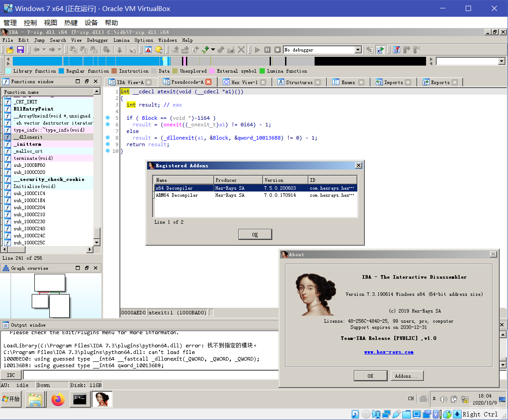508x420 pixels.
Task: Click the large X undefine toolbar icon
Action: tap(241, 50)
